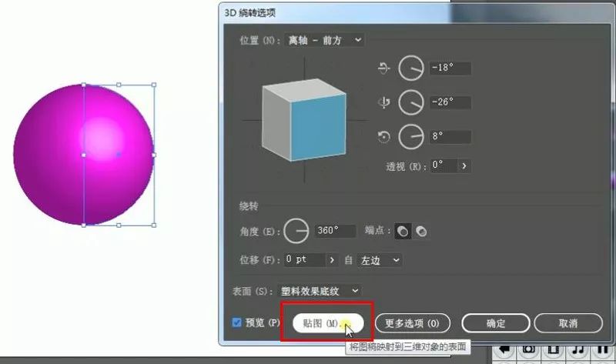Viewport: 616px width, 364px height.
Task: Click the X-axis rotation dial
Action: (x=410, y=69)
